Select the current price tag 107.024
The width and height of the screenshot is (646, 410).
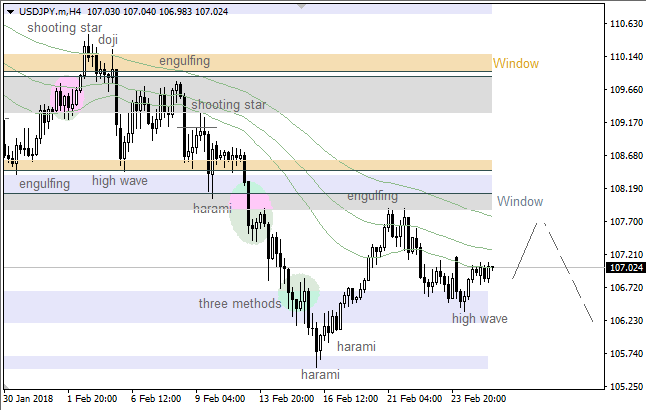pos(625,268)
